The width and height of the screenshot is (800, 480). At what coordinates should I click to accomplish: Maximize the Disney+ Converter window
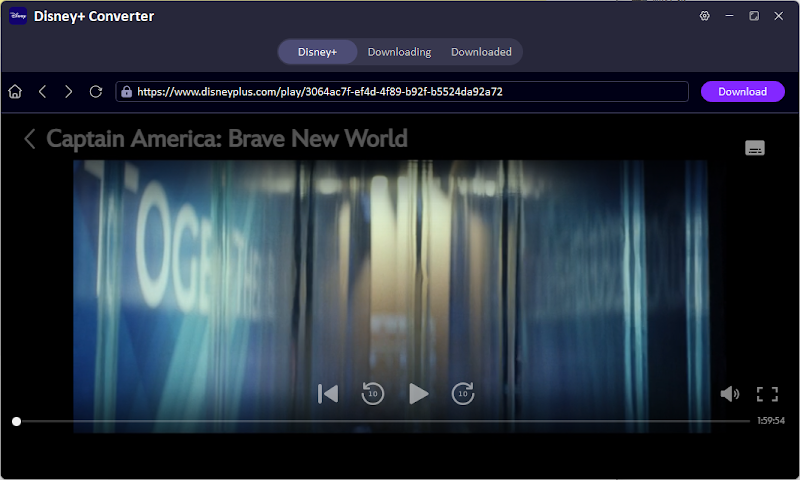[x=754, y=16]
